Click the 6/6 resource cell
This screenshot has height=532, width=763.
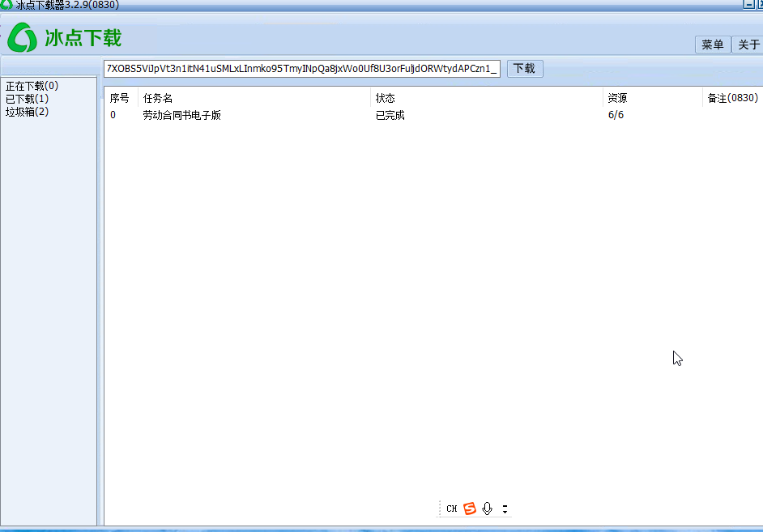pyautogui.click(x=616, y=115)
